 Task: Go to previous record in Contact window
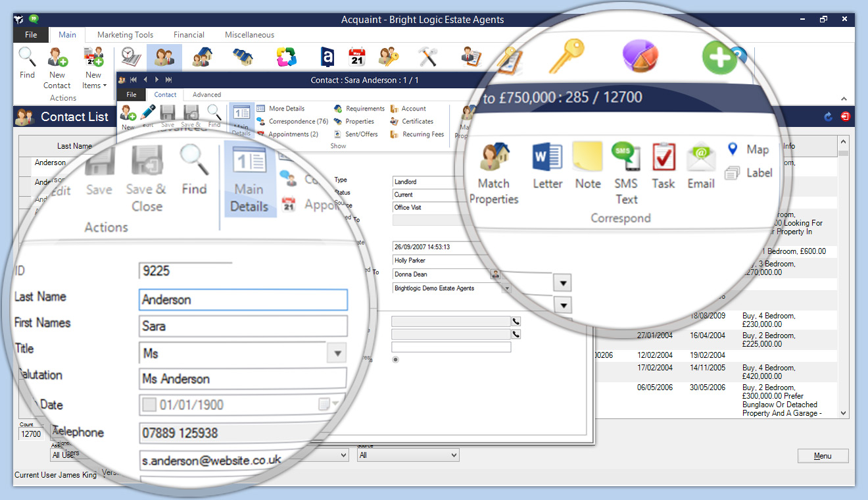tap(145, 80)
